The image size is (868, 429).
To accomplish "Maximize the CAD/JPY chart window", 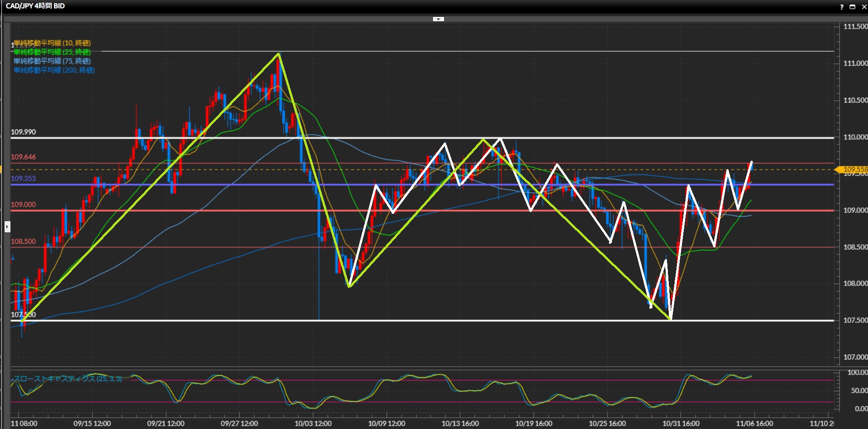I will [852, 7].
